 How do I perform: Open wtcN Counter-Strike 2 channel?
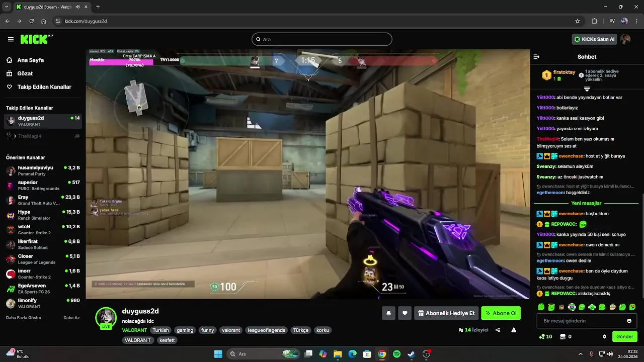[43, 230]
